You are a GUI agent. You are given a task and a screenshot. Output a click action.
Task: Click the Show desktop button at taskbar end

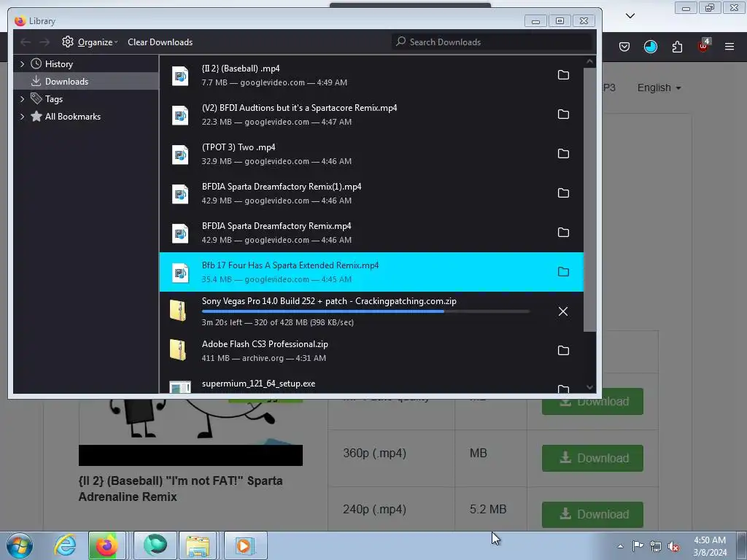[741, 545]
